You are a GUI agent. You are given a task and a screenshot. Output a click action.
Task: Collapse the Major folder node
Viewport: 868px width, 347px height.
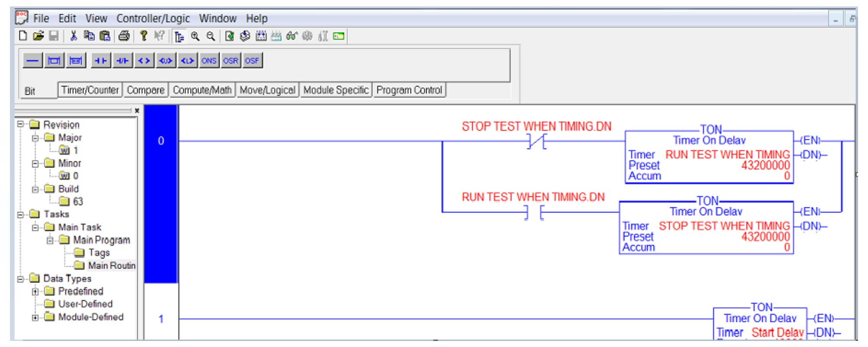35,138
